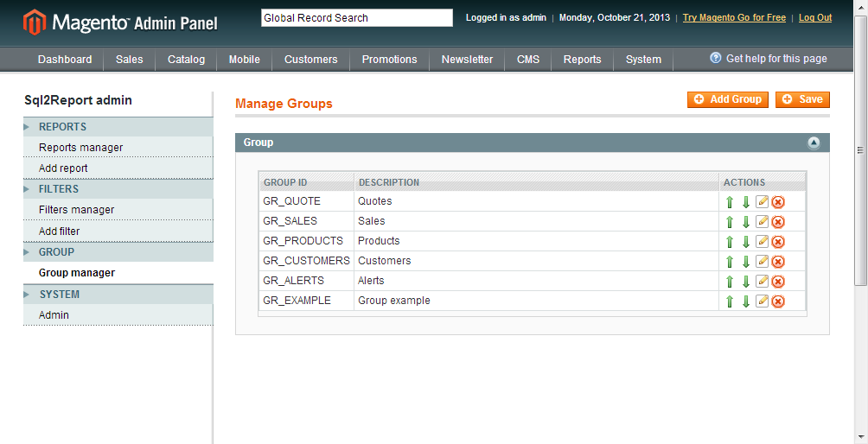
Task: Delete the GR_EXAMPLE group
Action: pos(778,301)
